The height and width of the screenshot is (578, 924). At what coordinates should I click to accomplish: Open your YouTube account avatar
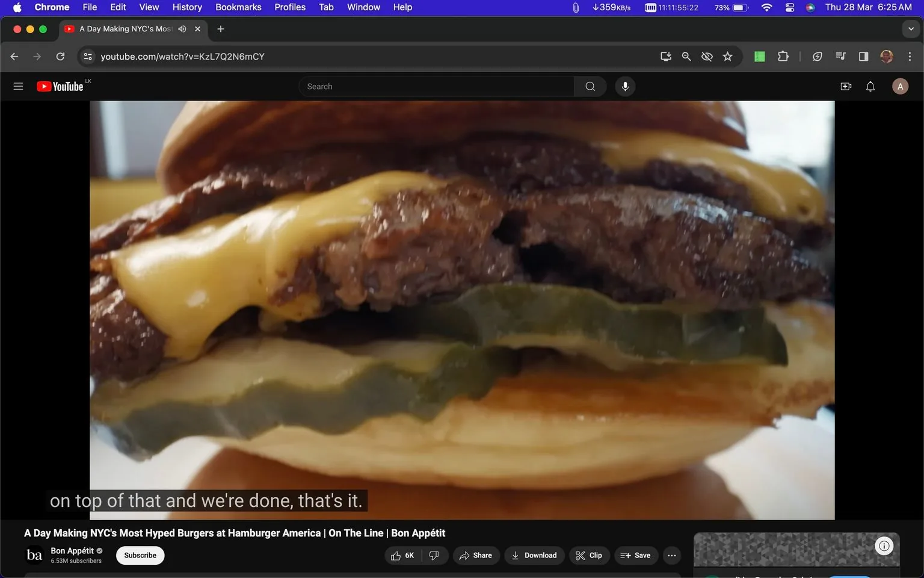pos(900,86)
